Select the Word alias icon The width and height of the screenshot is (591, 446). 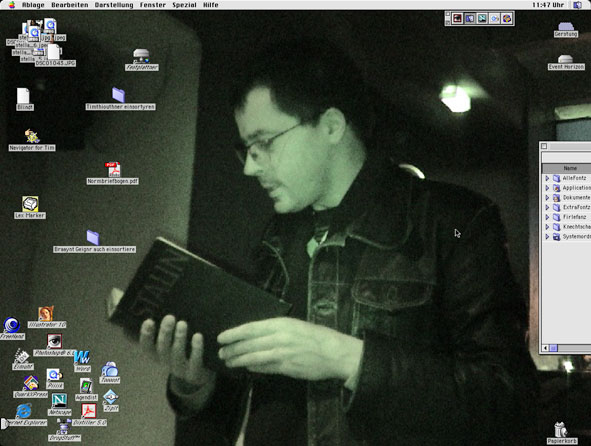[x=82, y=356]
